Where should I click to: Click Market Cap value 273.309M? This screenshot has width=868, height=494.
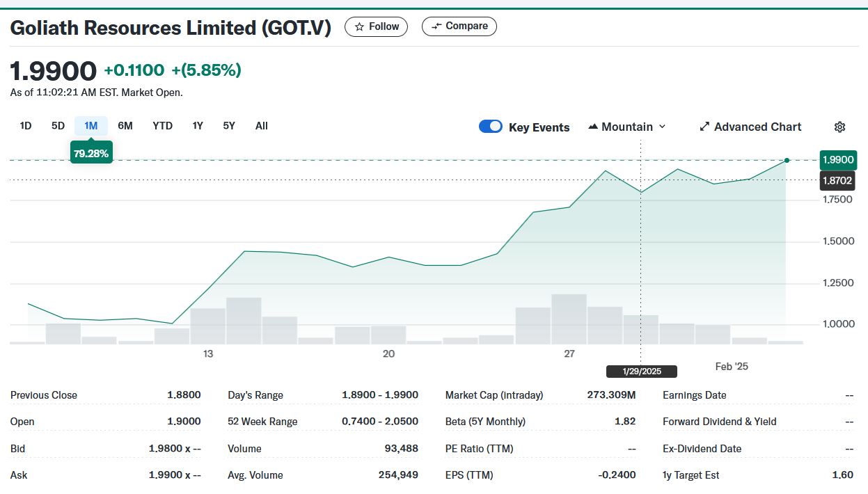click(x=611, y=395)
